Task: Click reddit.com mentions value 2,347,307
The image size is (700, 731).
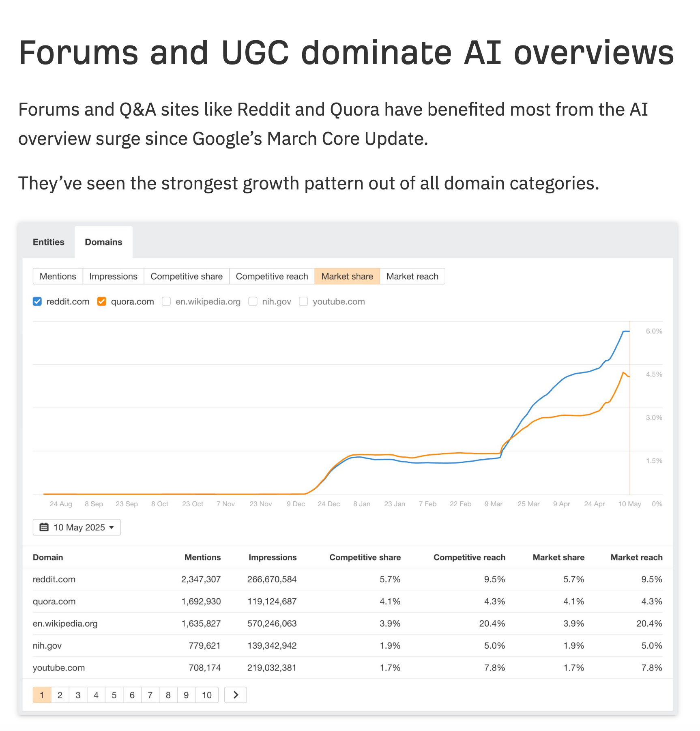Action: point(201,579)
